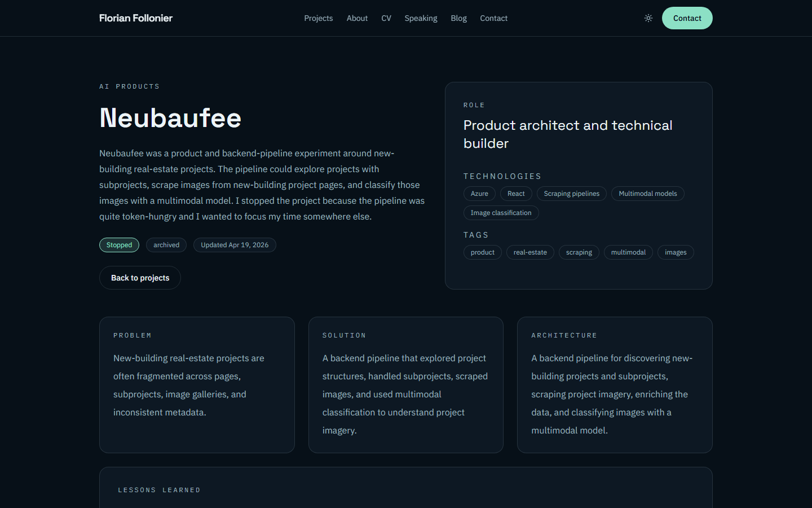
Task: Click the Neubaufee page heading
Action: point(170,118)
